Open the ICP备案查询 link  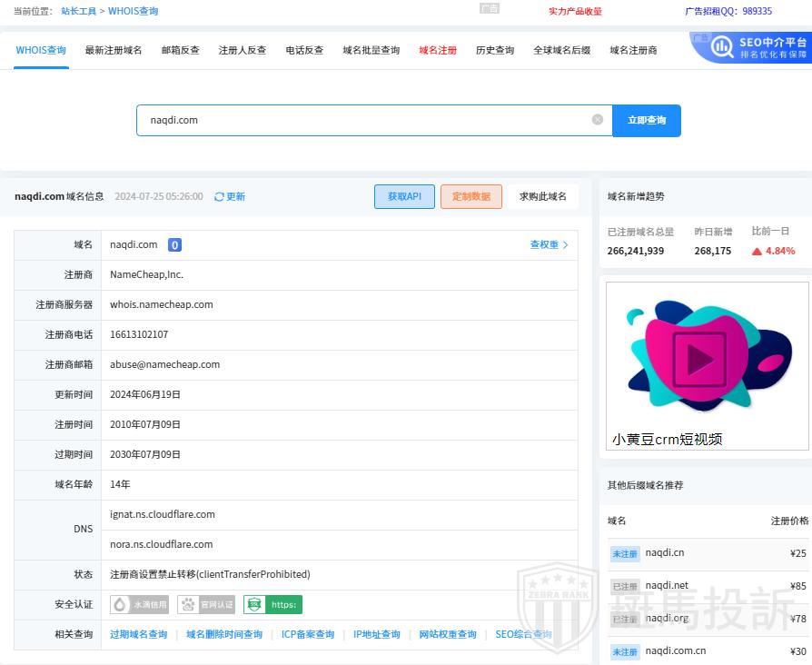tap(307, 635)
